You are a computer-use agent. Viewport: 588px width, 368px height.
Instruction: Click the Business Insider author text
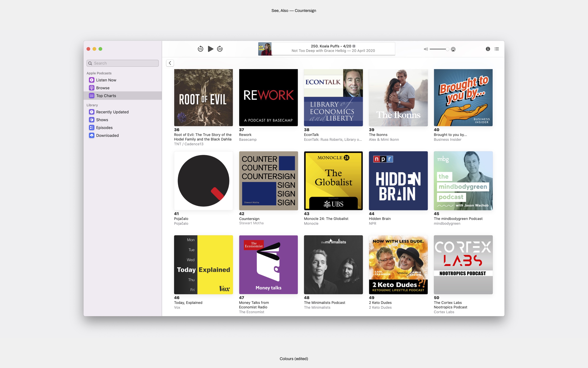click(447, 139)
